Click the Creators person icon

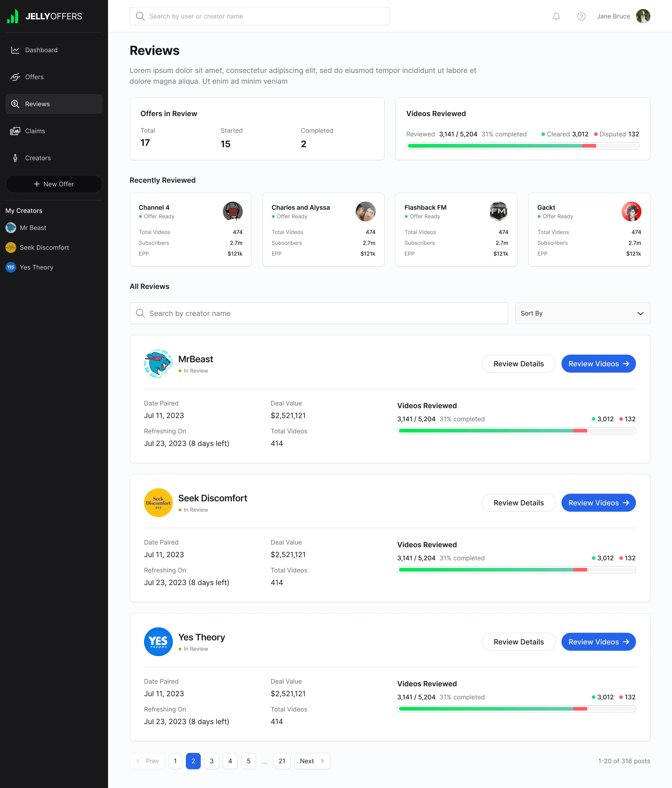tap(15, 158)
